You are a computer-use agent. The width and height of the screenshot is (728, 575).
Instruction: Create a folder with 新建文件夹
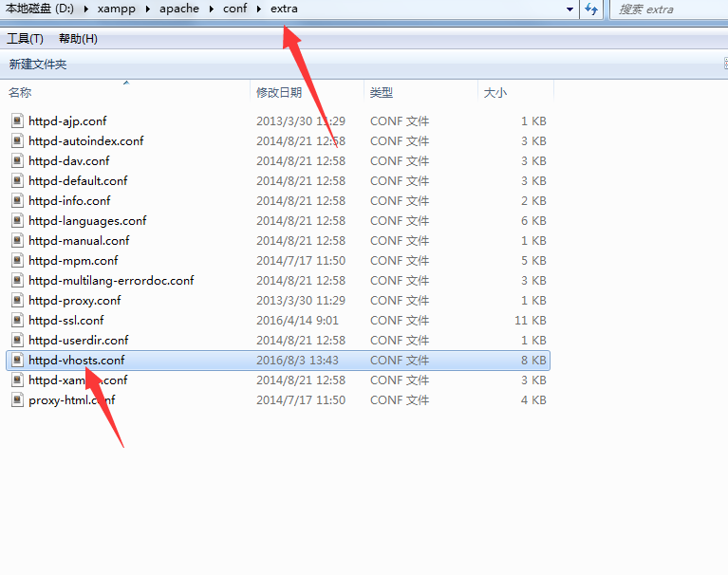pos(38,64)
